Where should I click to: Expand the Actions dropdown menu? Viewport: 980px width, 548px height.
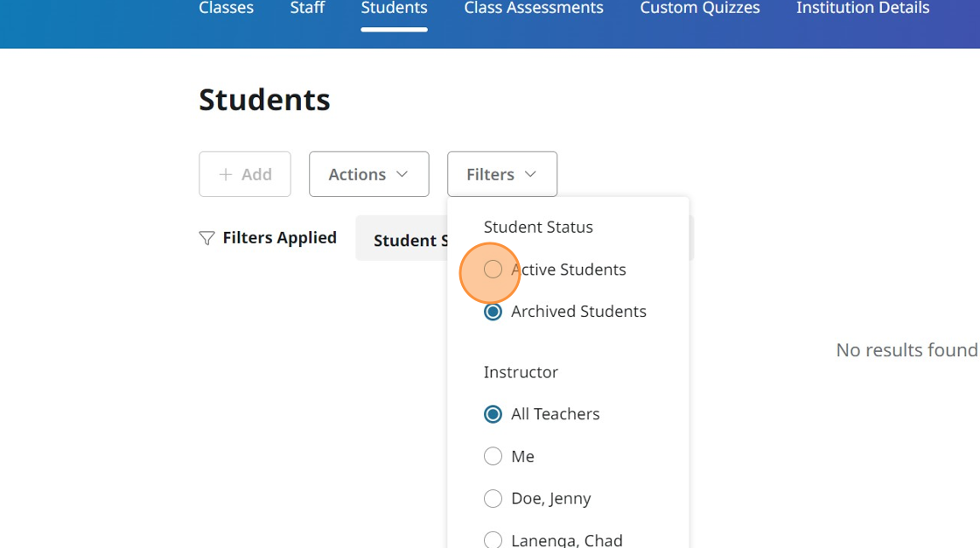(x=368, y=174)
